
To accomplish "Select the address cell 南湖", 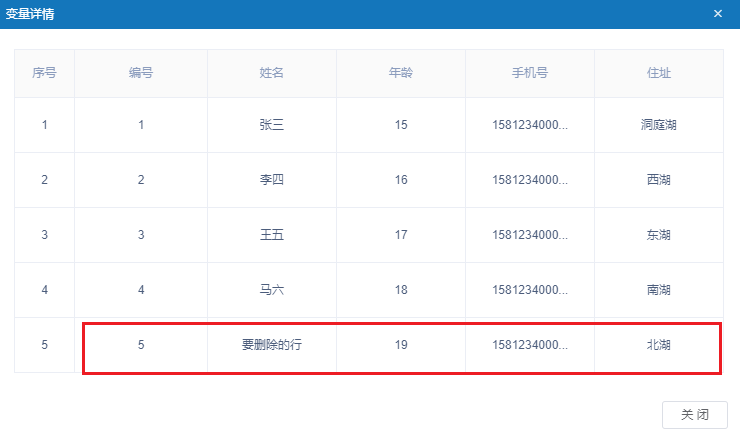I will point(659,290).
